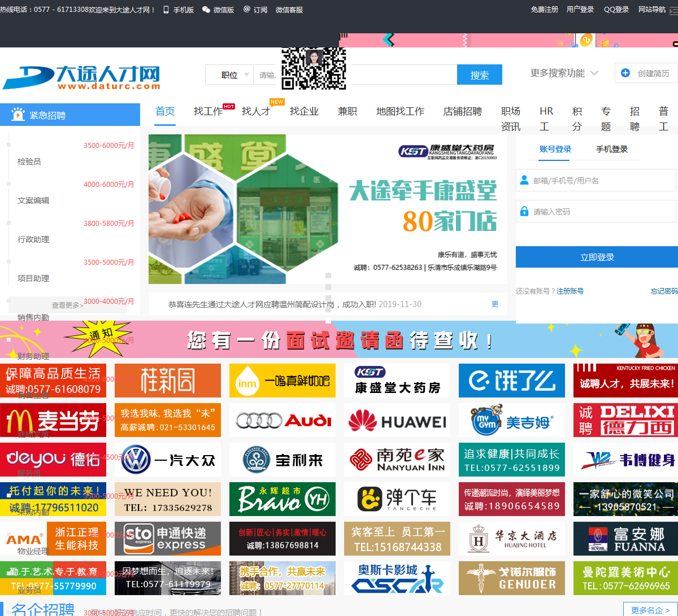The width and height of the screenshot is (678, 616).
Task: Go to 免费注册 free registration
Action: click(545, 10)
